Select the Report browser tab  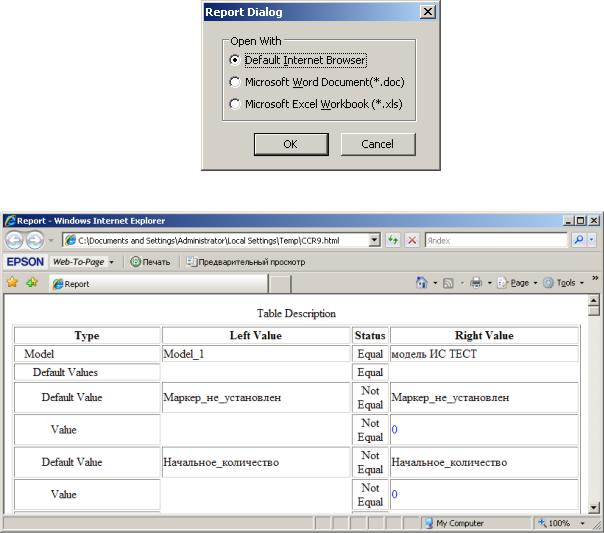click(158, 284)
